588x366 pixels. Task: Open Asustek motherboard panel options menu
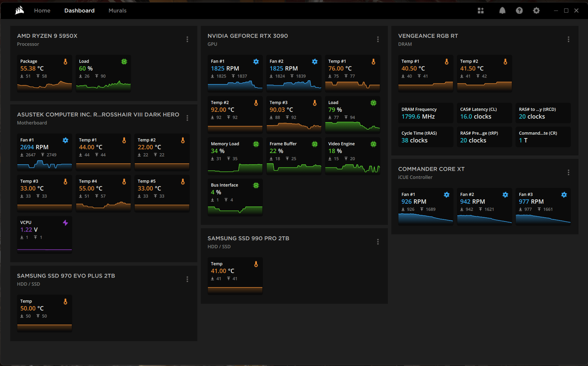tap(187, 118)
